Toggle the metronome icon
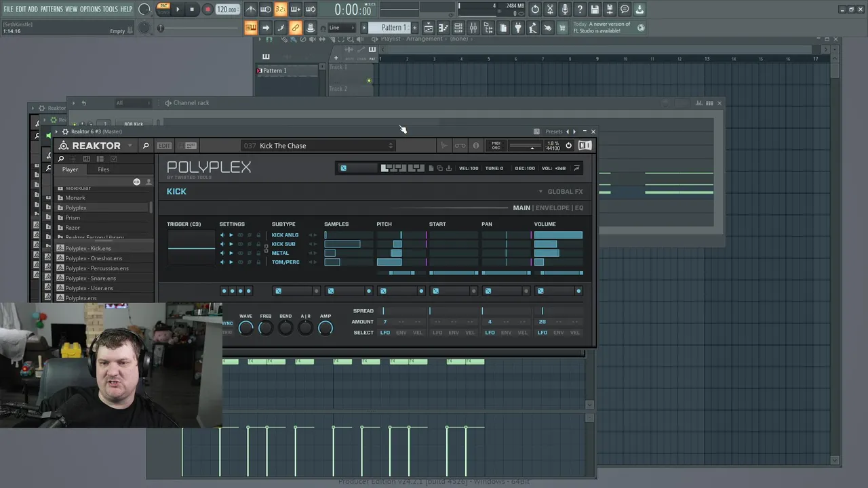The image size is (868, 488). point(250,9)
